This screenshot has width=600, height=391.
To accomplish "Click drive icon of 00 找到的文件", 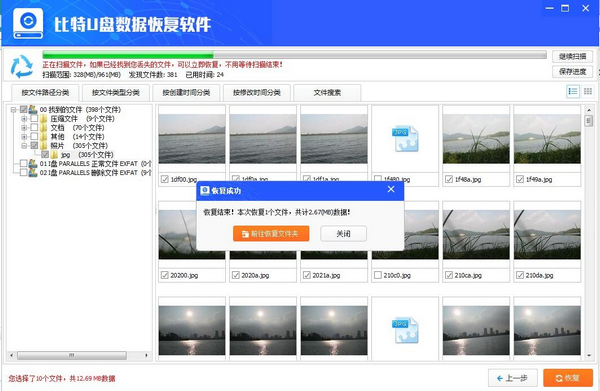I will click(33, 109).
